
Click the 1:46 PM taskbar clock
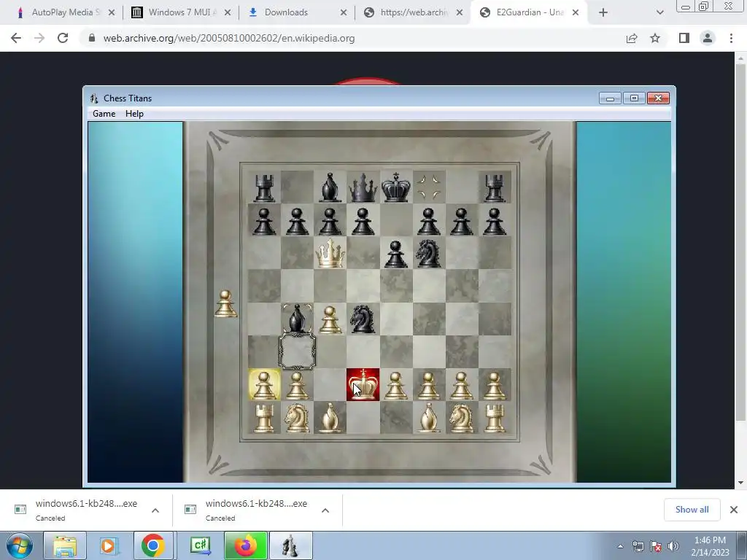coord(710,545)
